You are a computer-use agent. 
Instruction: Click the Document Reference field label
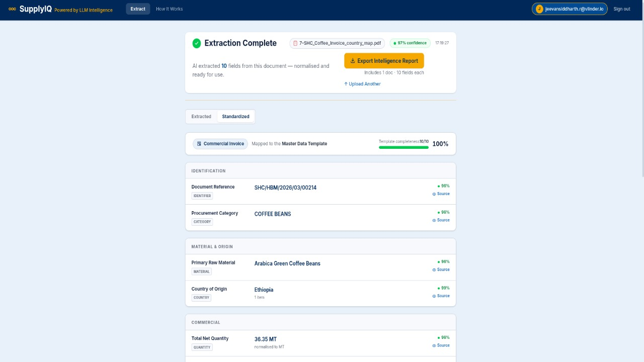click(x=213, y=187)
